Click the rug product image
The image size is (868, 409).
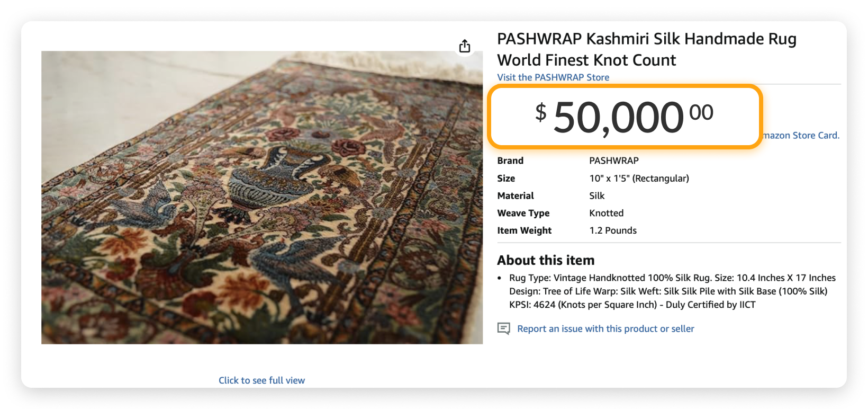click(261, 197)
